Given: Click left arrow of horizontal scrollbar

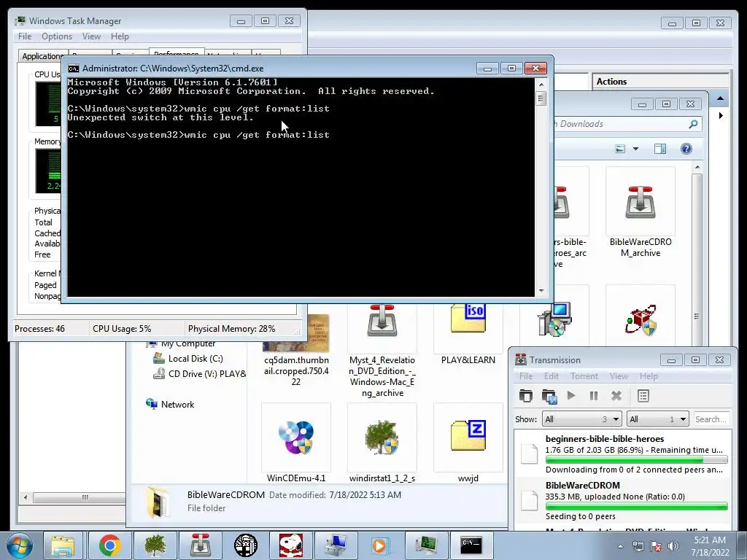Looking at the screenshot, I should [26, 497].
